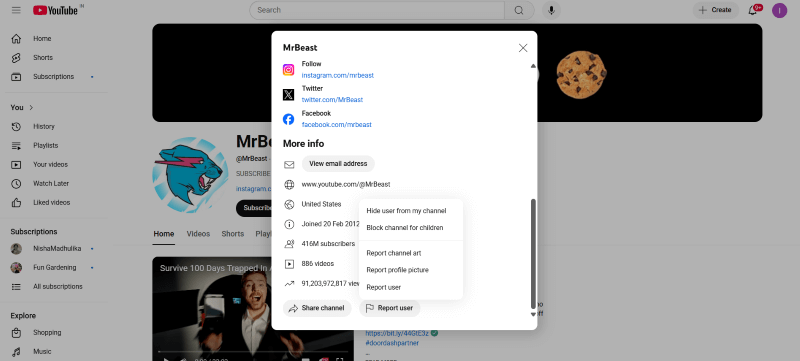Image resolution: width=800 pixels, height=361 pixels.
Task: Select Hide user from my channel
Action: pyautogui.click(x=406, y=211)
